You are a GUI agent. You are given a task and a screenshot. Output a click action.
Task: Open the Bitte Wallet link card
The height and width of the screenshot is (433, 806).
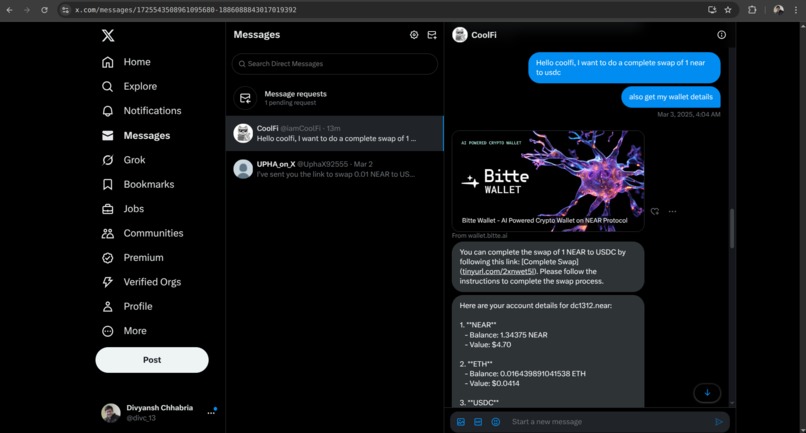coord(548,181)
